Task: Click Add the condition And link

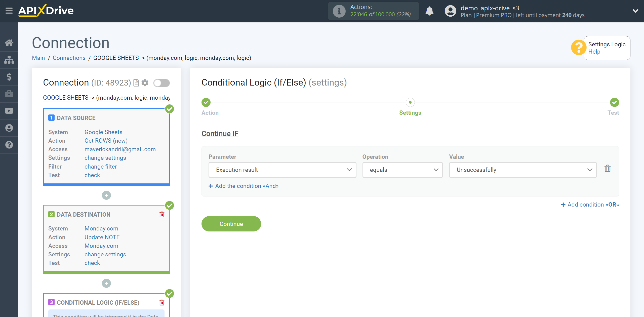Action: tap(244, 186)
